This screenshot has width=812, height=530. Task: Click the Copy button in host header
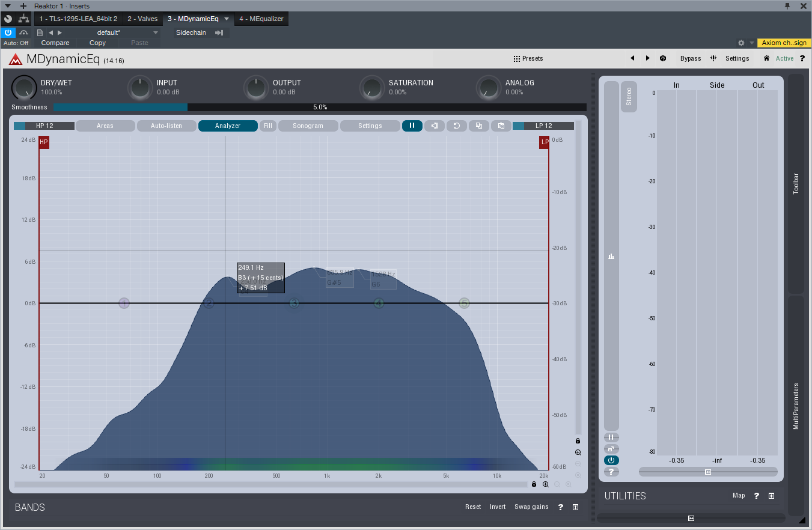point(97,43)
